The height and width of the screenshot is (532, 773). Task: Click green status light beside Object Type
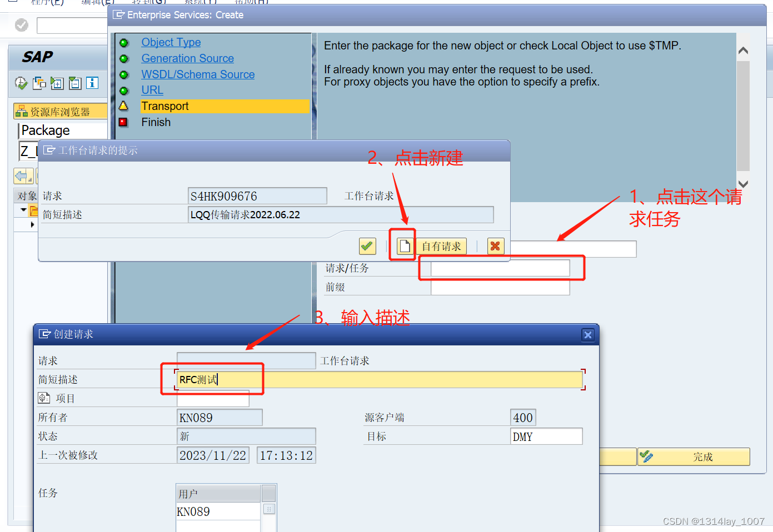pos(124,43)
